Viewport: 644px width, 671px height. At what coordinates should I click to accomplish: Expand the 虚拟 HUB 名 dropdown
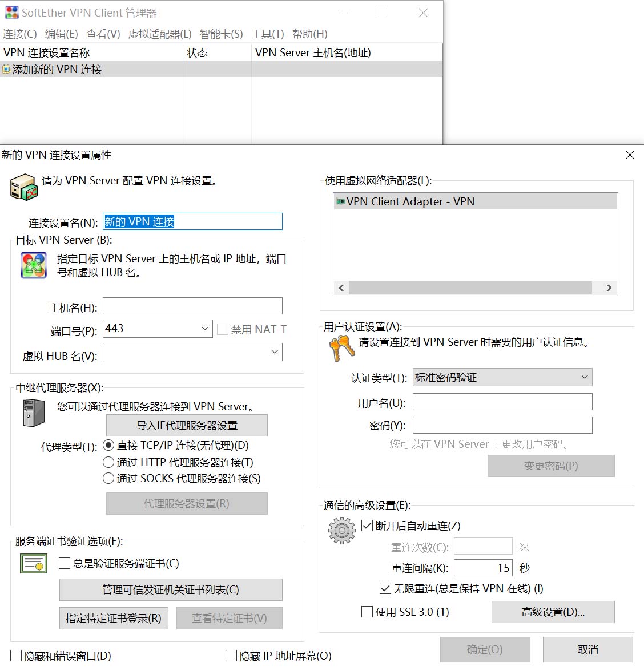(x=275, y=352)
